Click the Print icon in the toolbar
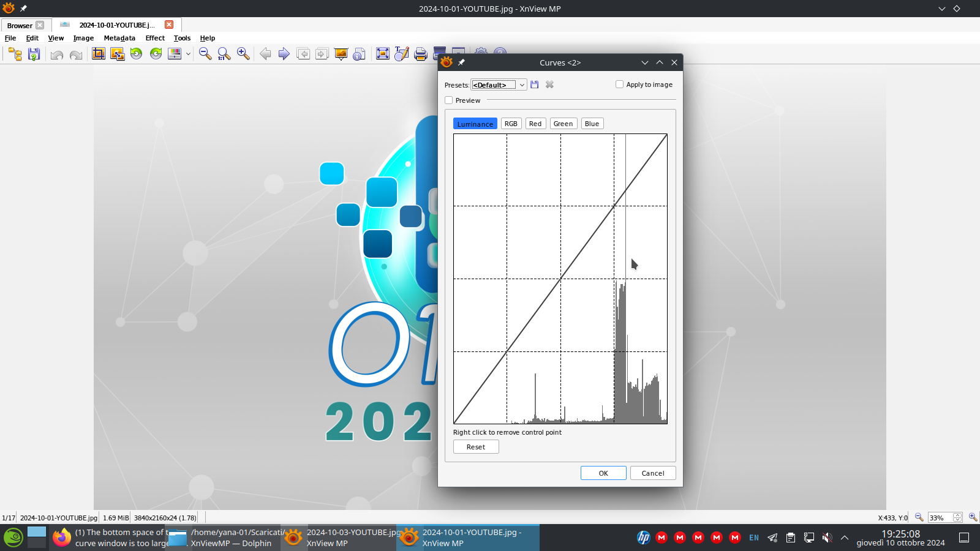This screenshot has height=551, width=980. [420, 54]
